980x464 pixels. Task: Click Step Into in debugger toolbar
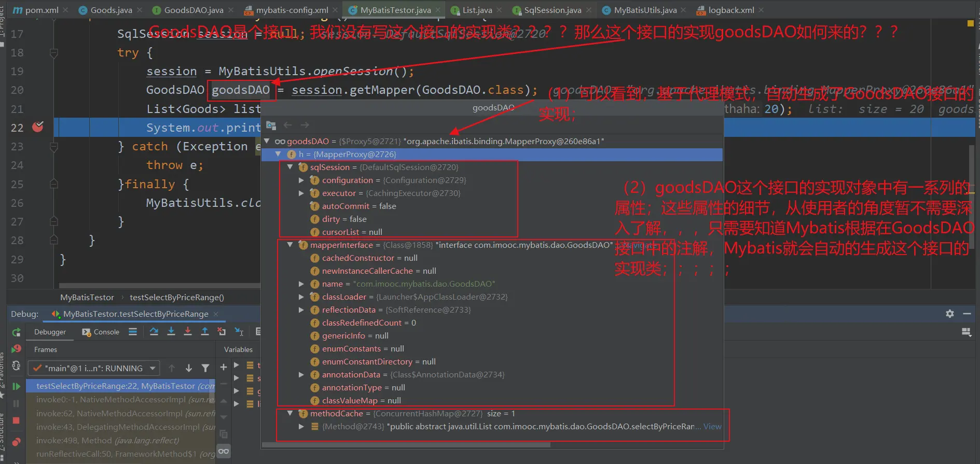[171, 332]
